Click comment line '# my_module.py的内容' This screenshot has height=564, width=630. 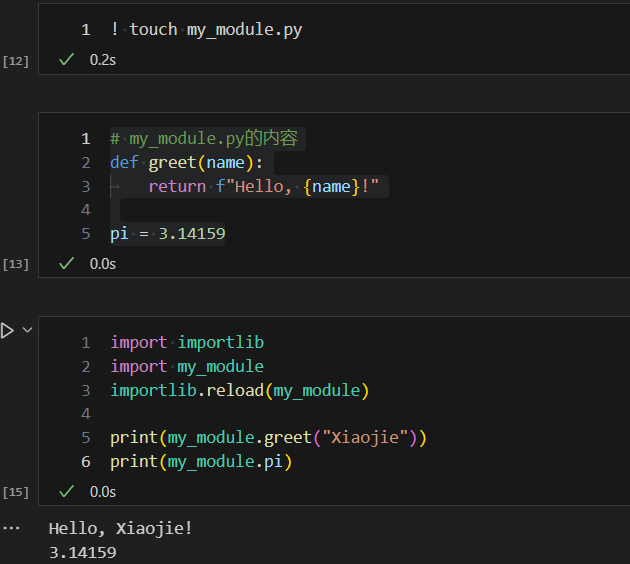point(204,139)
